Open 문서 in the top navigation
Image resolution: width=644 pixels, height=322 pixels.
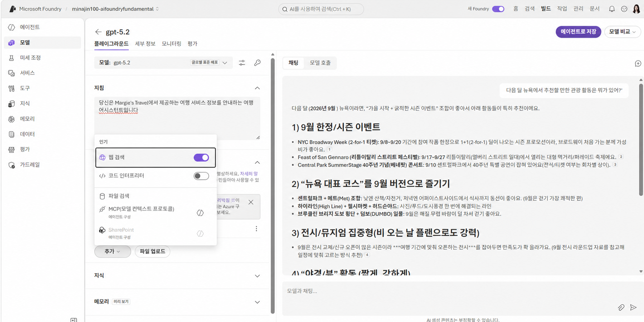595,9
